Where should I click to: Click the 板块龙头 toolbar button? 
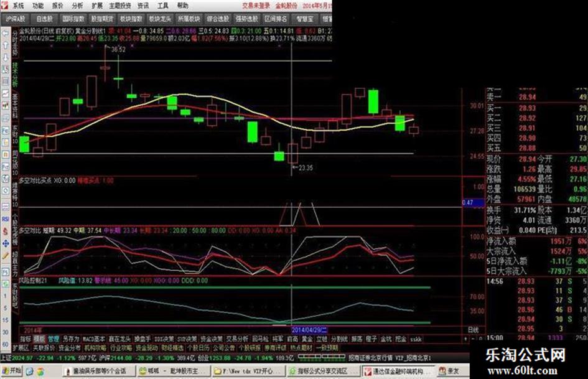point(160,19)
